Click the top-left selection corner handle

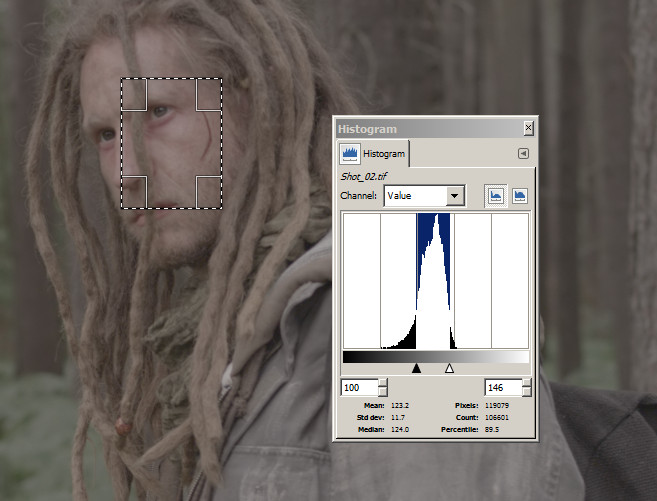click(134, 93)
